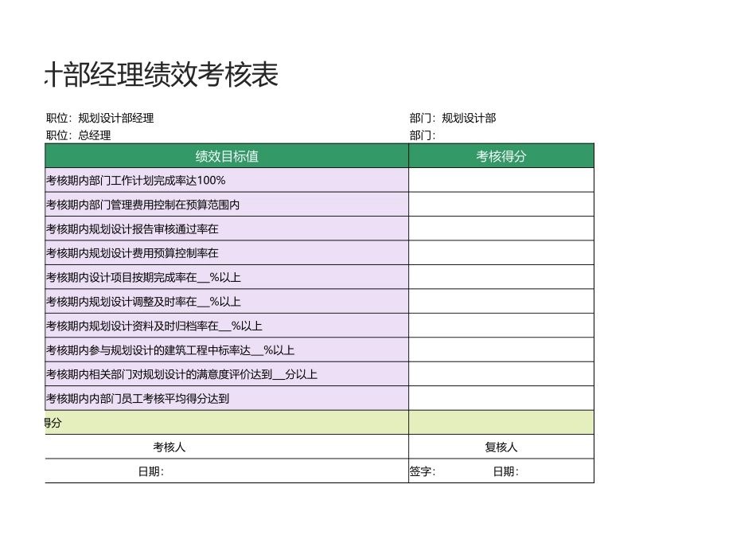Screen dimensions: 756x535
Task: Select the 考核人 cell
Action: 225,447
